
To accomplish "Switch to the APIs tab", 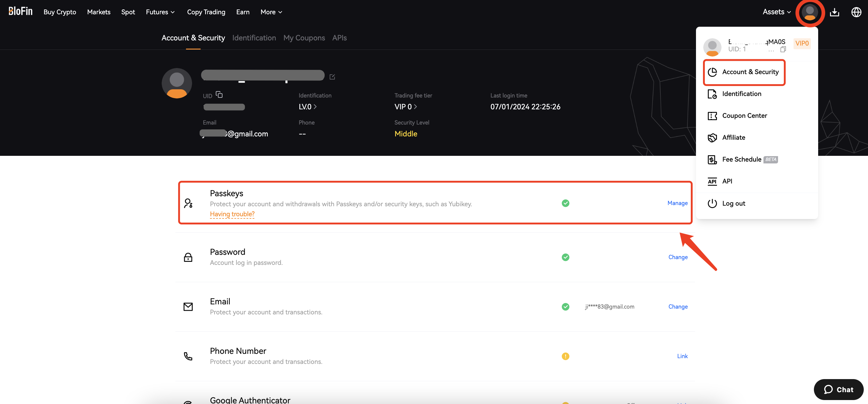I will (339, 38).
